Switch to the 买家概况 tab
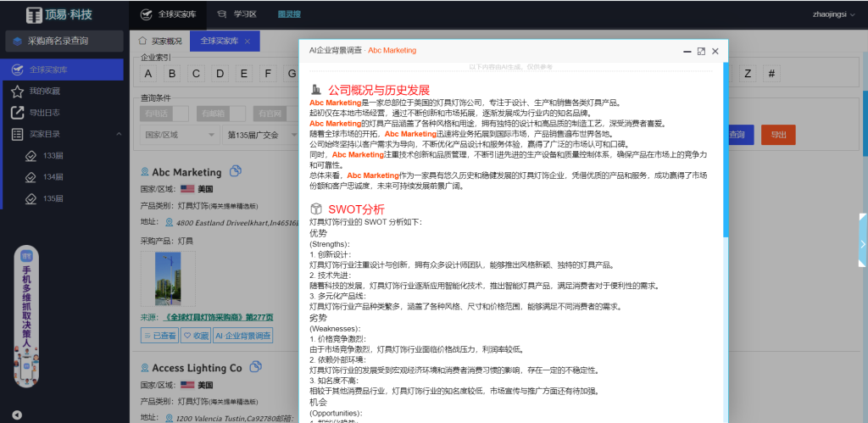This screenshot has width=868, height=423. 159,41
